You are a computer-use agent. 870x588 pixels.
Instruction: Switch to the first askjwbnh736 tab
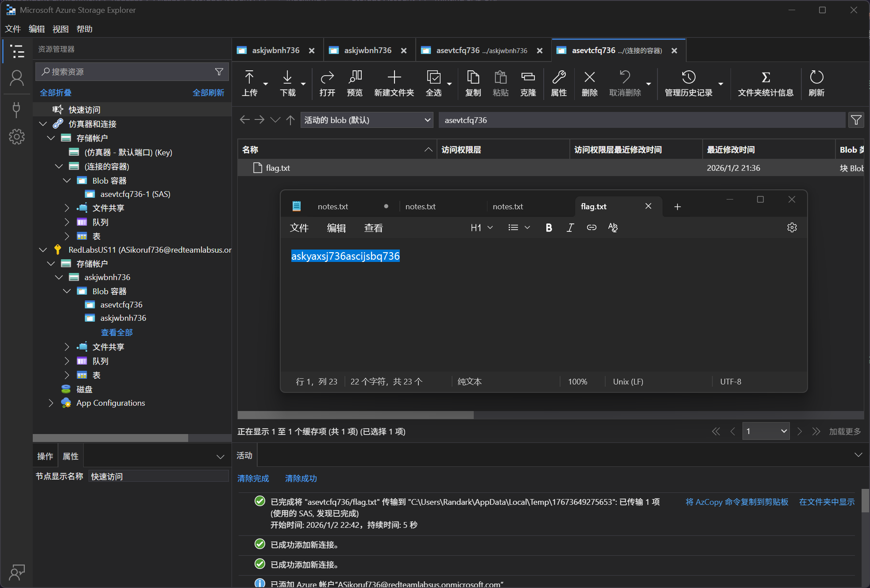[x=275, y=50]
